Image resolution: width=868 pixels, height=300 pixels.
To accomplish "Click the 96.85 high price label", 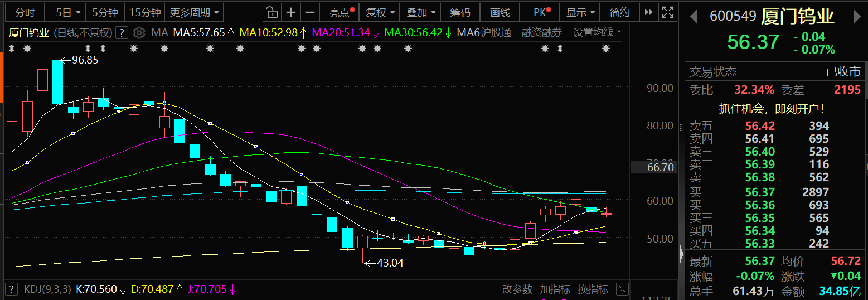I will [x=85, y=60].
